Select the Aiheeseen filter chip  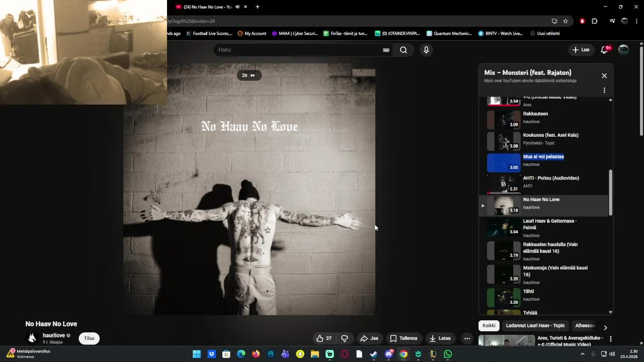[585, 326]
